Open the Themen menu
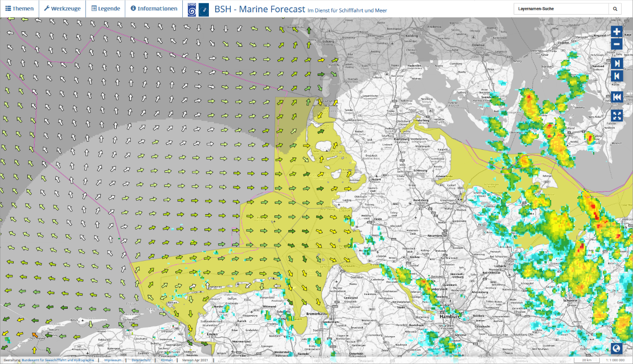The height and width of the screenshot is (364, 633). [x=19, y=9]
